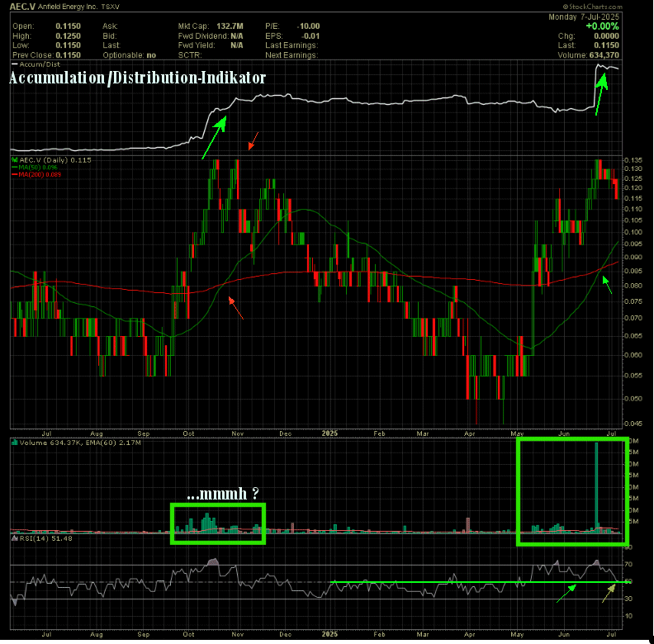Select the Next Earnings label
The width and height of the screenshot is (654, 644).
(x=291, y=55)
